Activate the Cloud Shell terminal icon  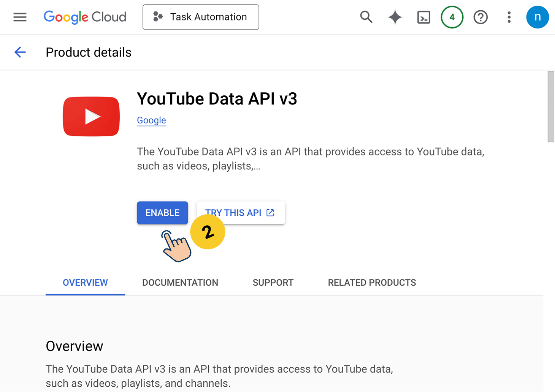pos(423,17)
